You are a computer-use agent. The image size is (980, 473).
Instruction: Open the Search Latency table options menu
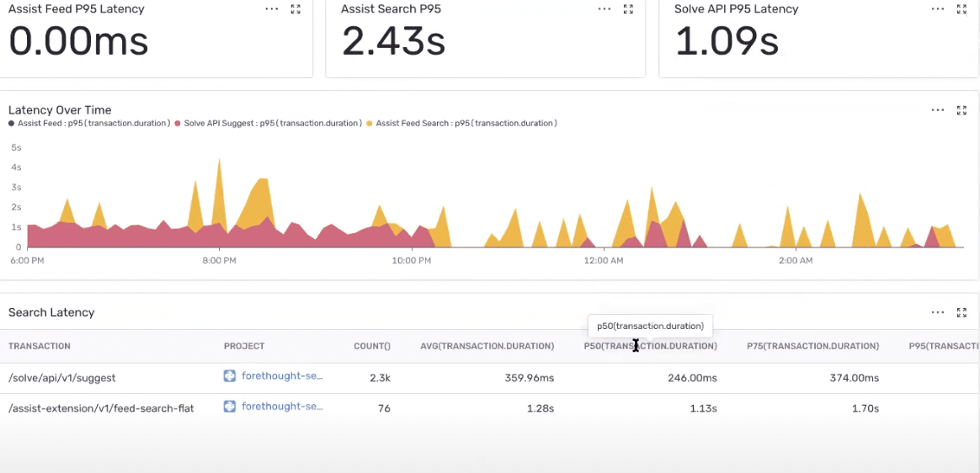pos(938,312)
